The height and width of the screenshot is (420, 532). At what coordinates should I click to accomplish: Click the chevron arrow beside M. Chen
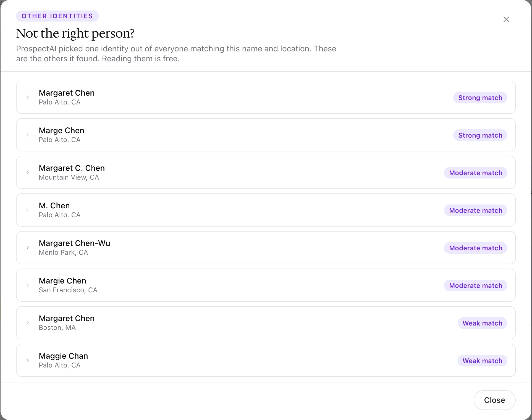28,210
